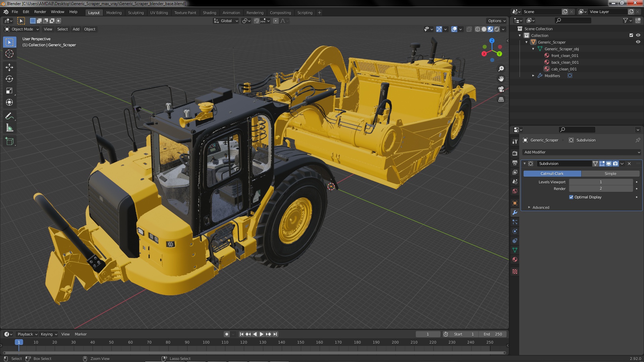Image resolution: width=644 pixels, height=362 pixels.
Task: Open the View Layer properties tab
Action: click(515, 172)
